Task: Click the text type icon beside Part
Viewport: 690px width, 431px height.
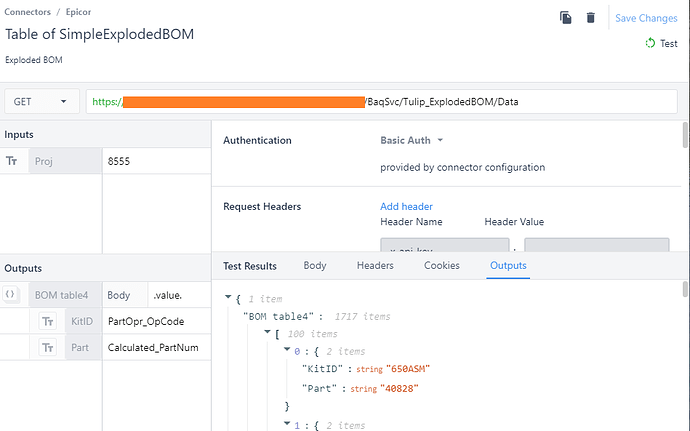Action: [x=48, y=348]
